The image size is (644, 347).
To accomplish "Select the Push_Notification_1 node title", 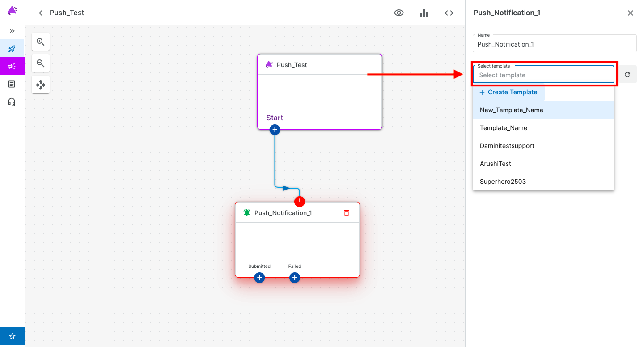I will click(x=283, y=213).
